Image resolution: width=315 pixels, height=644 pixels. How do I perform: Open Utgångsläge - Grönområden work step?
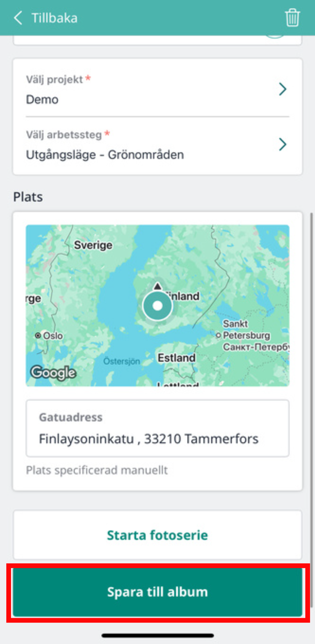[x=158, y=145]
